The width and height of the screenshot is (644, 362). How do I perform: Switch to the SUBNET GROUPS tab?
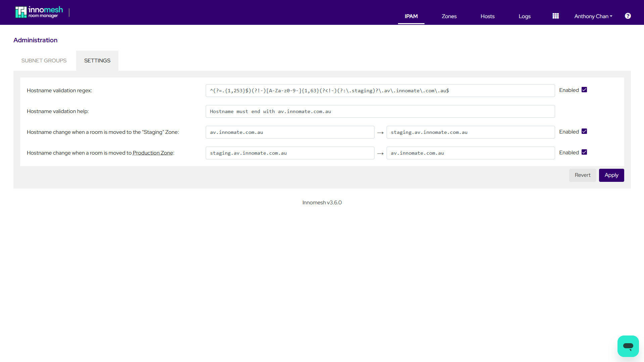pos(44,60)
